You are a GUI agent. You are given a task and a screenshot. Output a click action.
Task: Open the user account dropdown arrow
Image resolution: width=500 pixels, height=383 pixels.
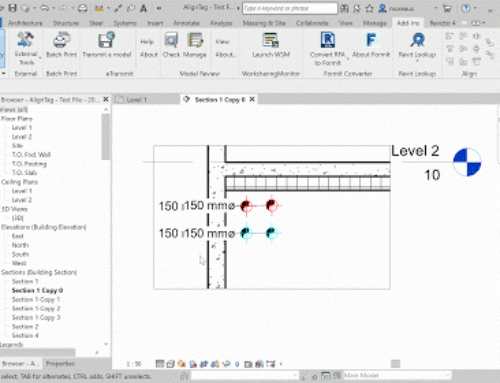point(435,8)
